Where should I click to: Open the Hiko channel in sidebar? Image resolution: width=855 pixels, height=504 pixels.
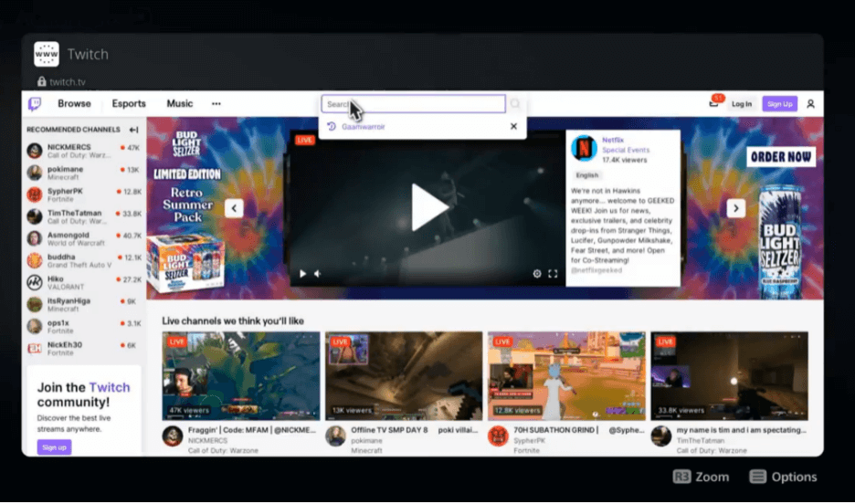[x=84, y=282]
